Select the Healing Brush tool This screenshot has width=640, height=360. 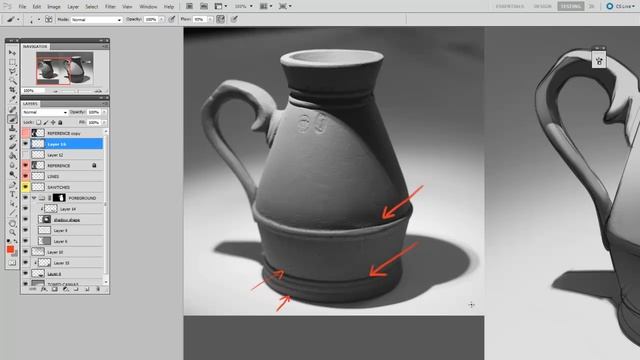[x=12, y=109]
